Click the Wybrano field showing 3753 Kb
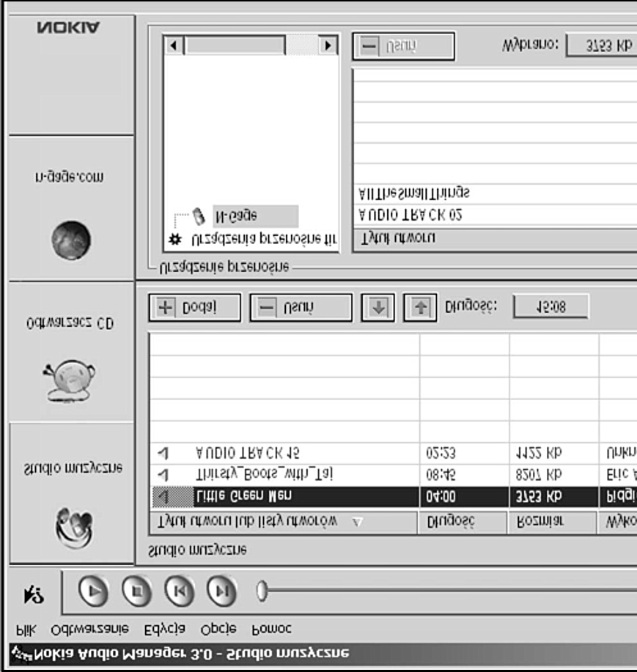The height and width of the screenshot is (672, 637). pyautogui.click(x=603, y=45)
